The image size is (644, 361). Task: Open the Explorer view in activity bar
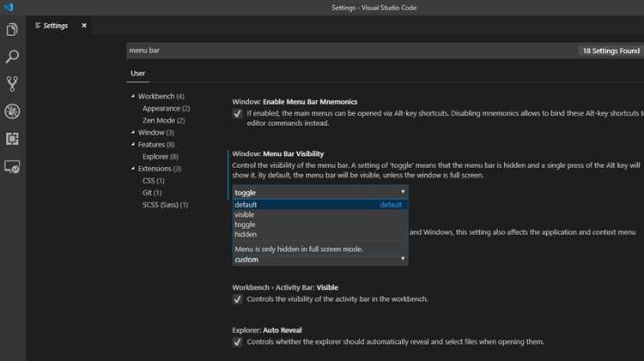click(x=12, y=29)
